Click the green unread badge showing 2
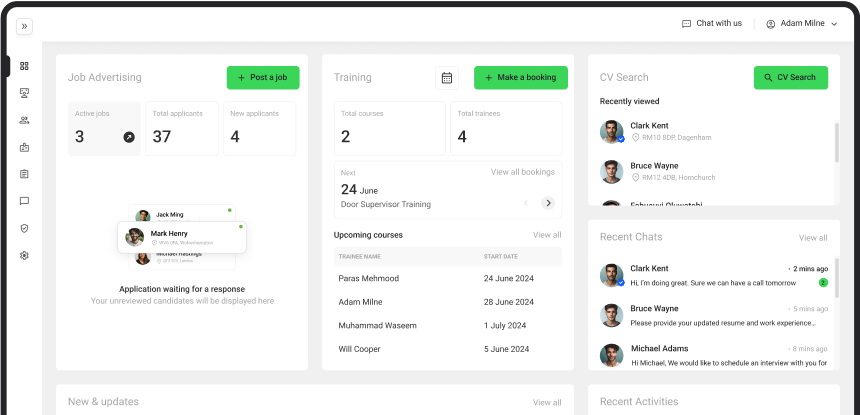 tap(823, 283)
